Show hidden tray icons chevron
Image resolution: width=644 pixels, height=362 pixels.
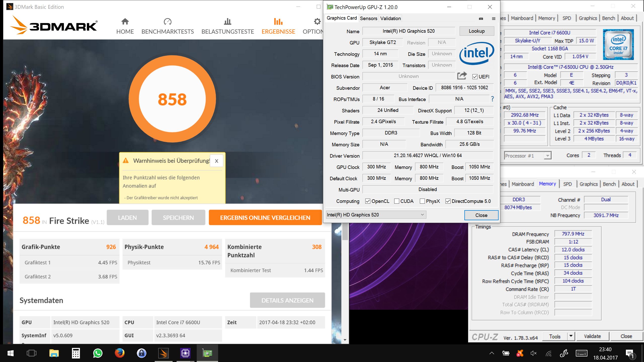click(492, 353)
